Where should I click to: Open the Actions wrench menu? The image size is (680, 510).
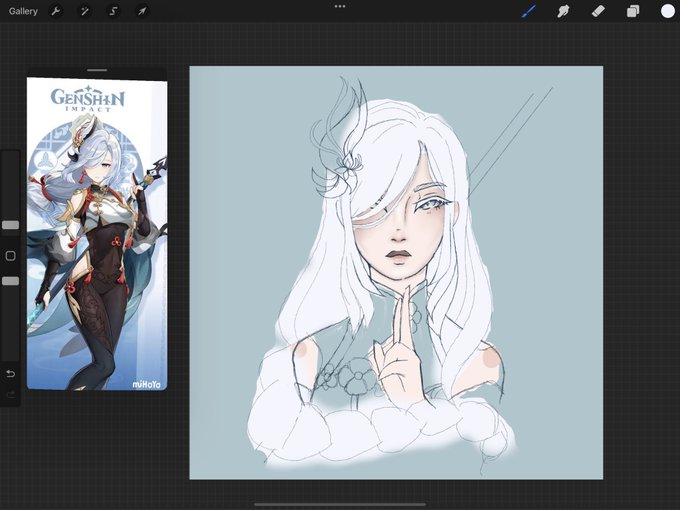pos(56,11)
